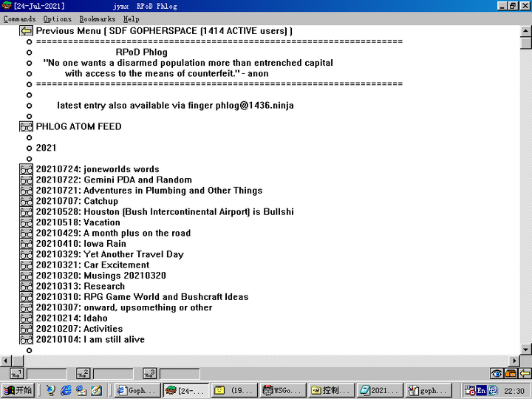Open the Options menu

57,18
